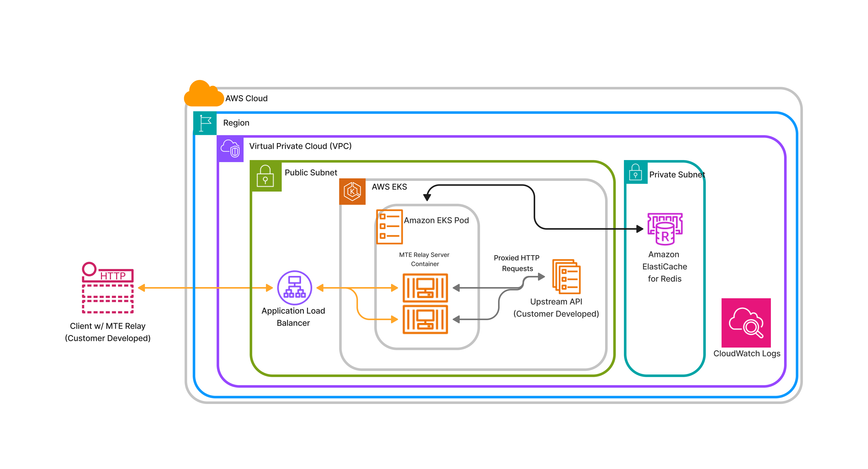Select 'Client w/ MTE Relay (Customer Developed)' caption
Screen dimensions: 868x469
108,332
